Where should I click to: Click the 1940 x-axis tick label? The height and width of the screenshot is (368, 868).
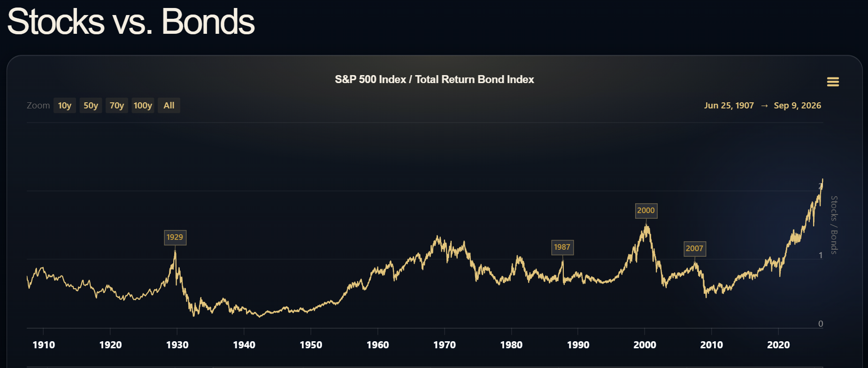[x=244, y=345]
